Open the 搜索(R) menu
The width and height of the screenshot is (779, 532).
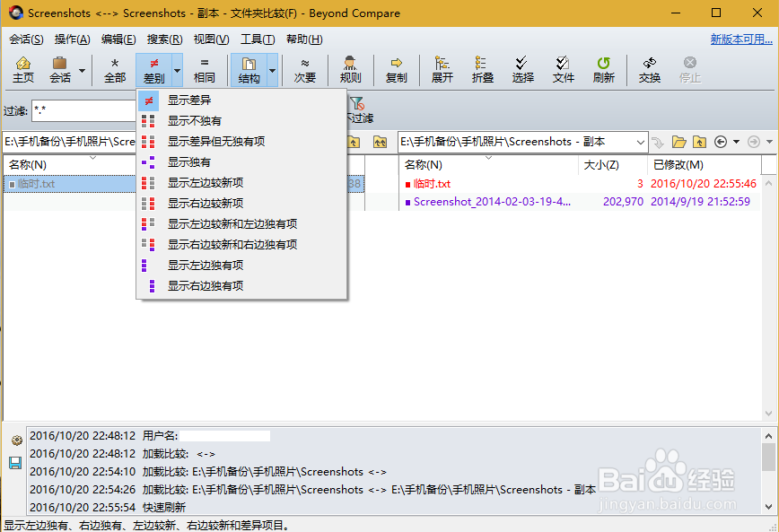[x=164, y=39]
